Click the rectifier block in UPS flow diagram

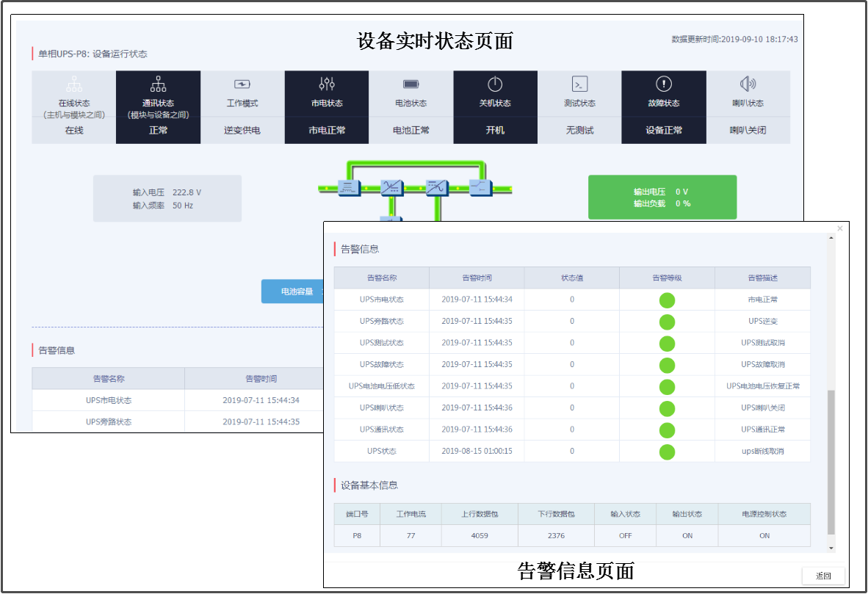point(392,188)
